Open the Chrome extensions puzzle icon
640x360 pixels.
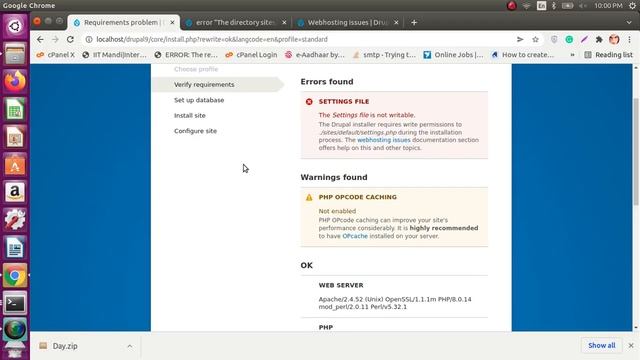pos(599,39)
